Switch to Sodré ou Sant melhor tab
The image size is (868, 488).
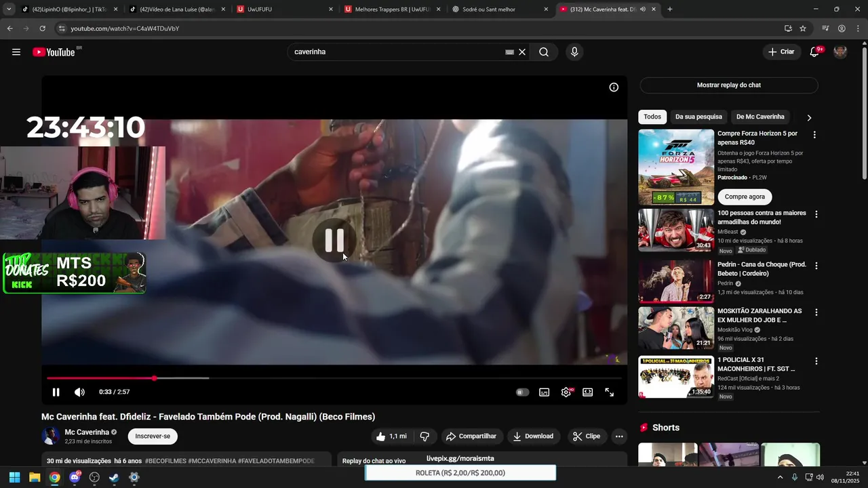pos(501,9)
